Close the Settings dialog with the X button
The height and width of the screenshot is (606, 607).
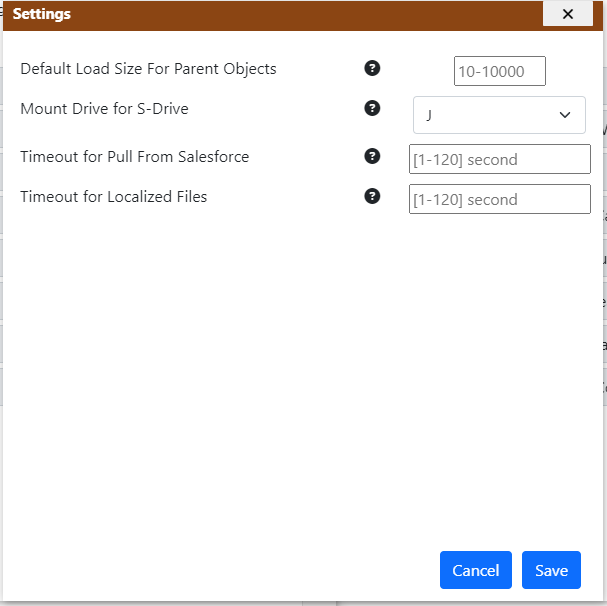pyautogui.click(x=568, y=14)
